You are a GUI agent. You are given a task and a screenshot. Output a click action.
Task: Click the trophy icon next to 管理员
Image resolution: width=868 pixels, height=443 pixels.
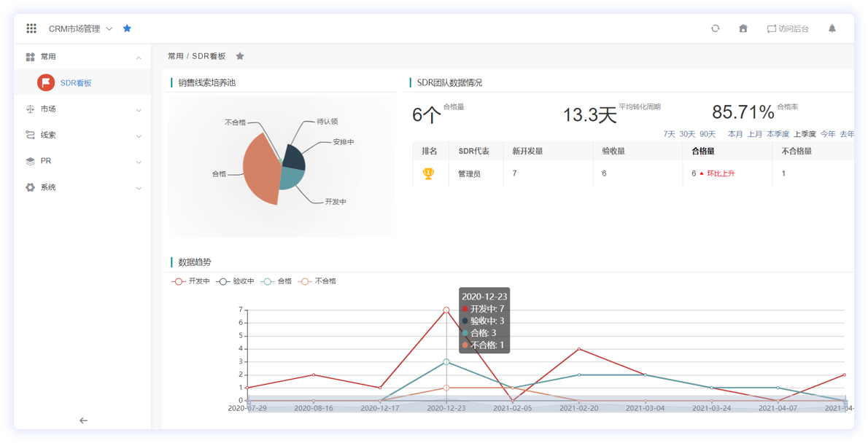point(430,173)
